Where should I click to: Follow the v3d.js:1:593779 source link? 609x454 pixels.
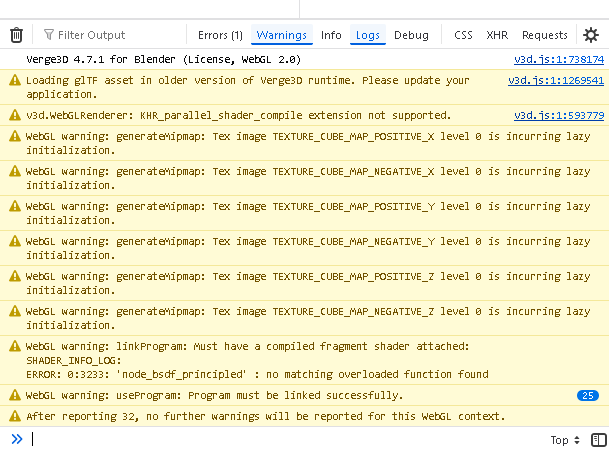click(558, 116)
